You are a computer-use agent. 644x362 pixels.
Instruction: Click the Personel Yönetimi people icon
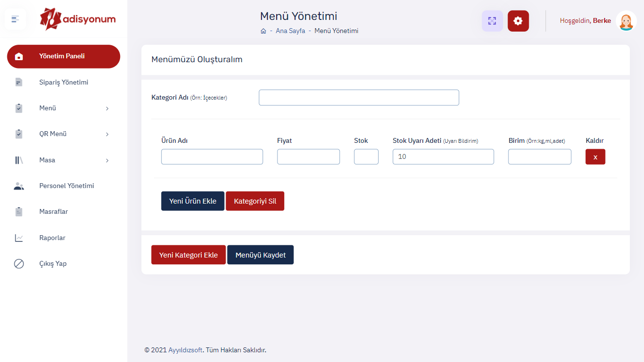(x=19, y=186)
